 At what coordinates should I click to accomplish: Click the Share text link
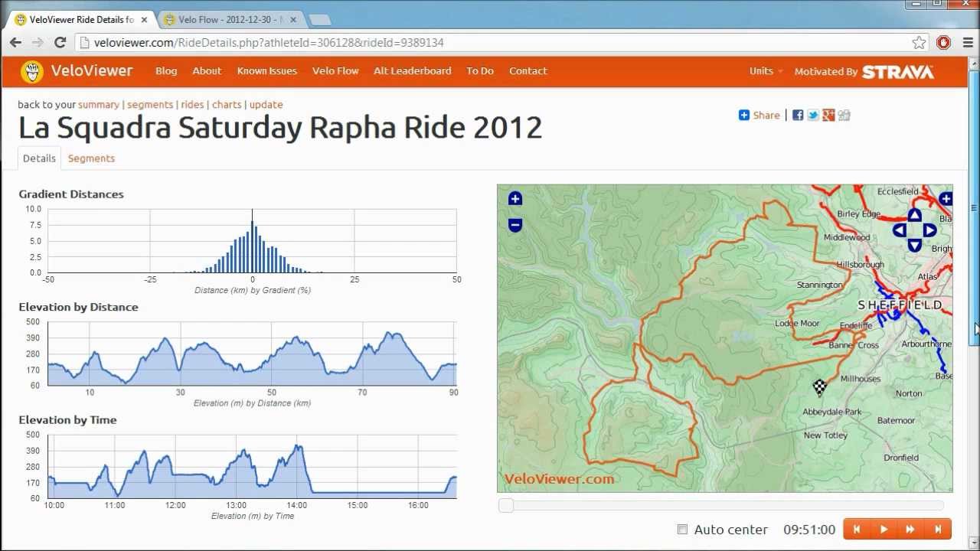(766, 115)
